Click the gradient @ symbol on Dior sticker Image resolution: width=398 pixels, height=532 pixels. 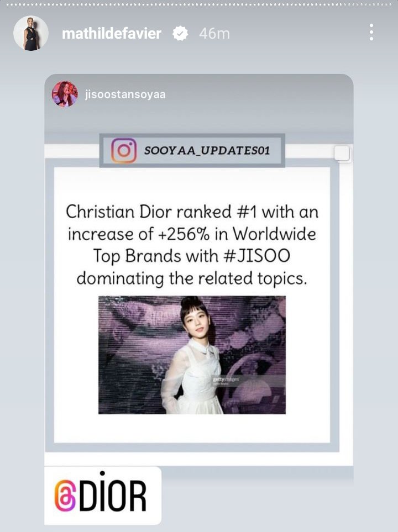(x=65, y=496)
